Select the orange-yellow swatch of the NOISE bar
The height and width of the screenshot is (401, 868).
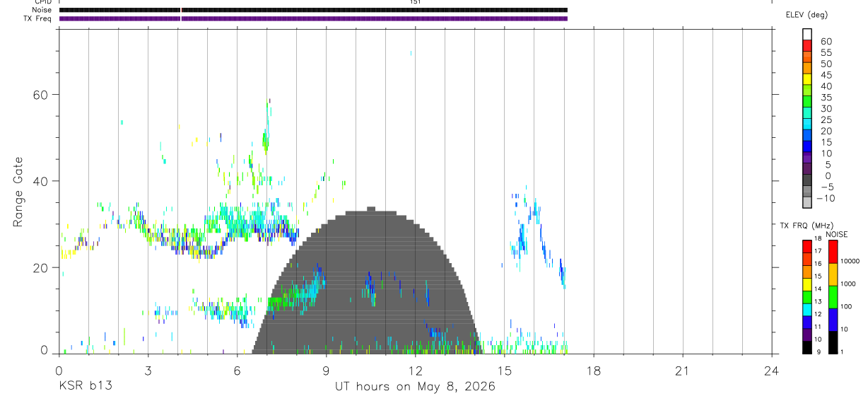833,274
